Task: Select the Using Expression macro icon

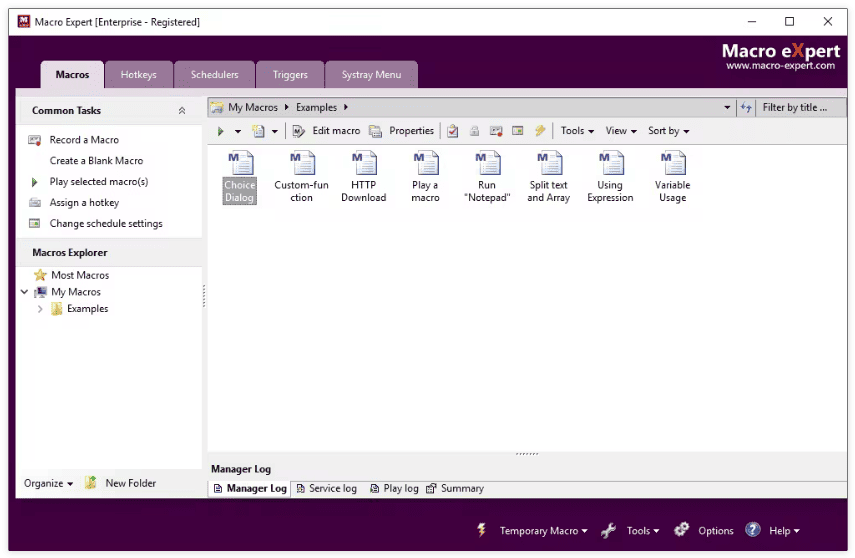Action: click(x=610, y=177)
